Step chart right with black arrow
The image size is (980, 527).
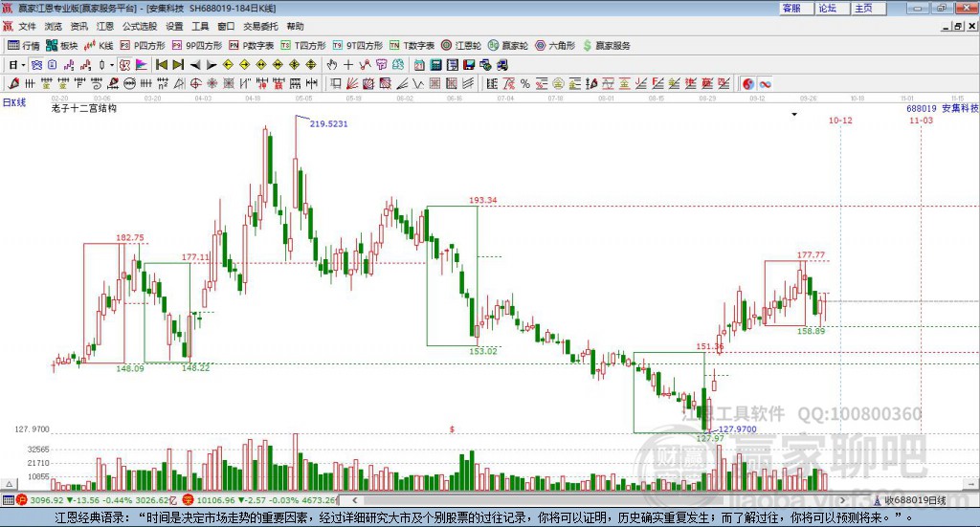point(212,65)
